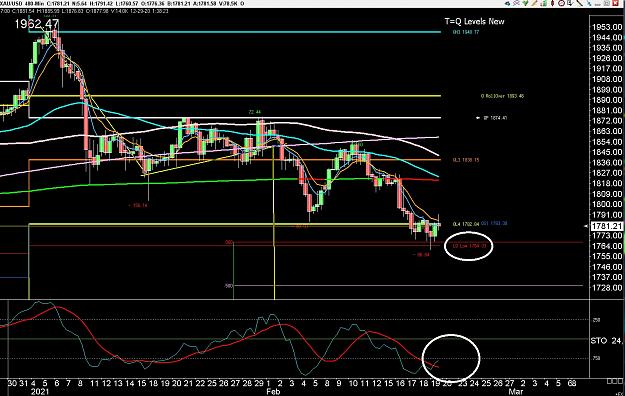Viewport: 625px width, 396px height.
Task: Click the restore window icon beside the red X
Action: point(607,3)
